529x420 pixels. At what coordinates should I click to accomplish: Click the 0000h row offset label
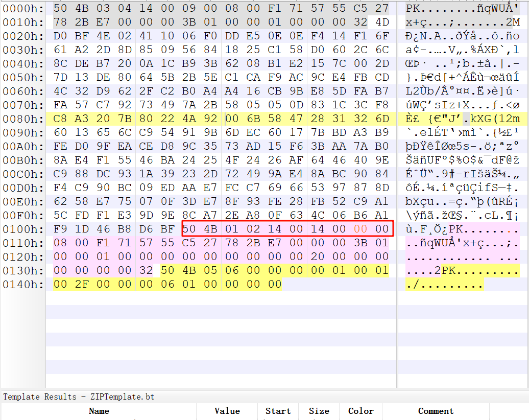tap(23, 9)
